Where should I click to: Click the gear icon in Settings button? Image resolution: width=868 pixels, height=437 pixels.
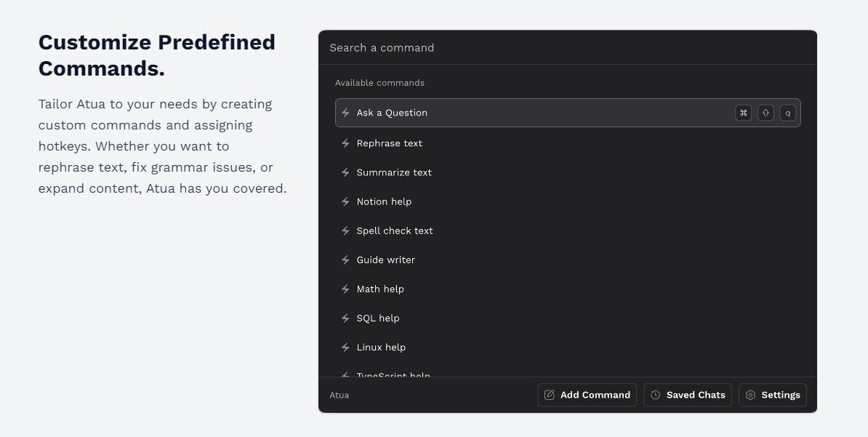point(751,395)
